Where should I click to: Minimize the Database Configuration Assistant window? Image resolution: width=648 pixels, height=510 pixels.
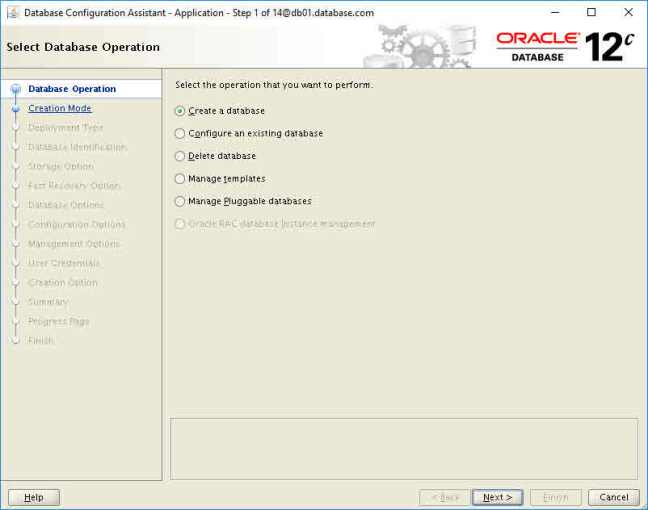click(x=554, y=13)
